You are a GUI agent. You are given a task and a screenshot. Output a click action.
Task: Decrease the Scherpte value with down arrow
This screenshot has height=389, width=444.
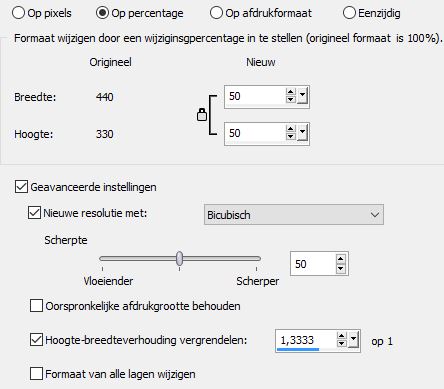point(341,268)
